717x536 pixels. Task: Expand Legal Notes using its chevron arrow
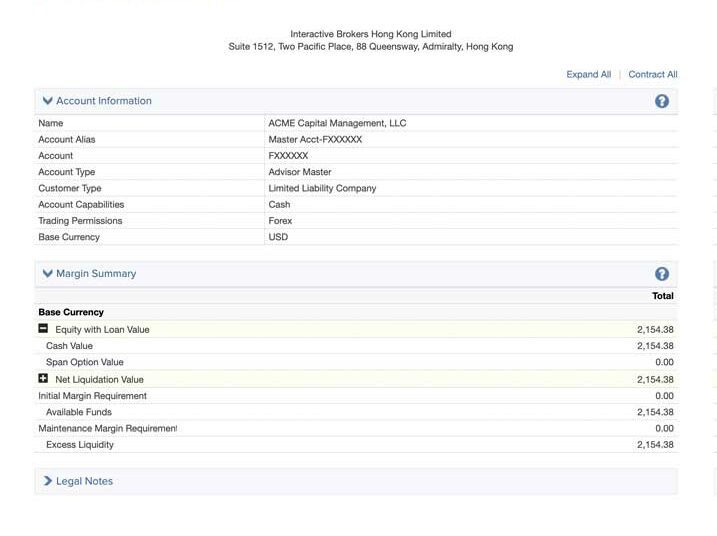[x=47, y=481]
